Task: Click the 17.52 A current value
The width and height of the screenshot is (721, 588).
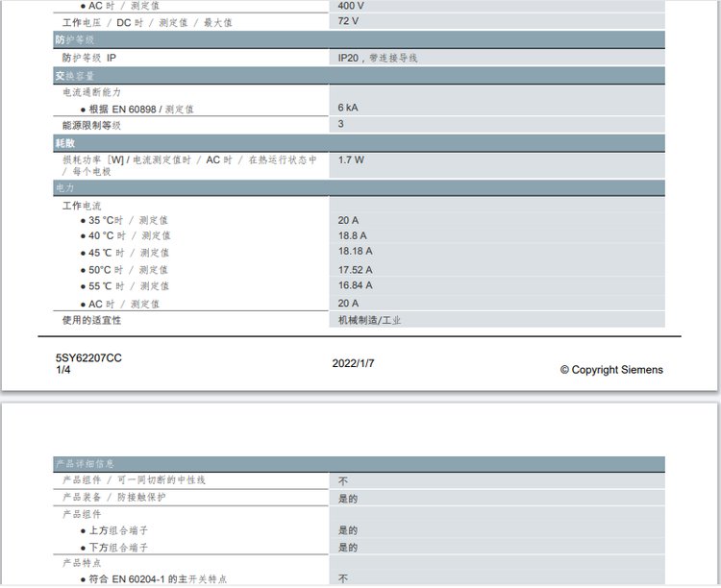Action: point(355,270)
